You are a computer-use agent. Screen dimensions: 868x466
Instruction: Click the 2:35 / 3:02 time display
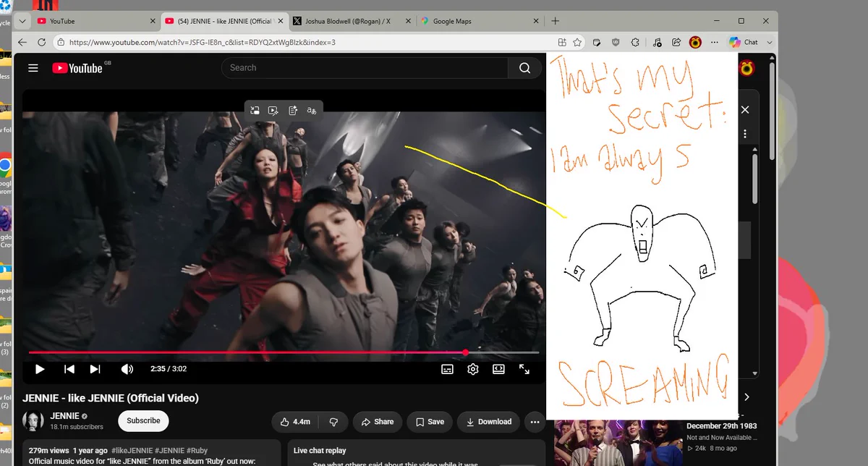click(169, 369)
